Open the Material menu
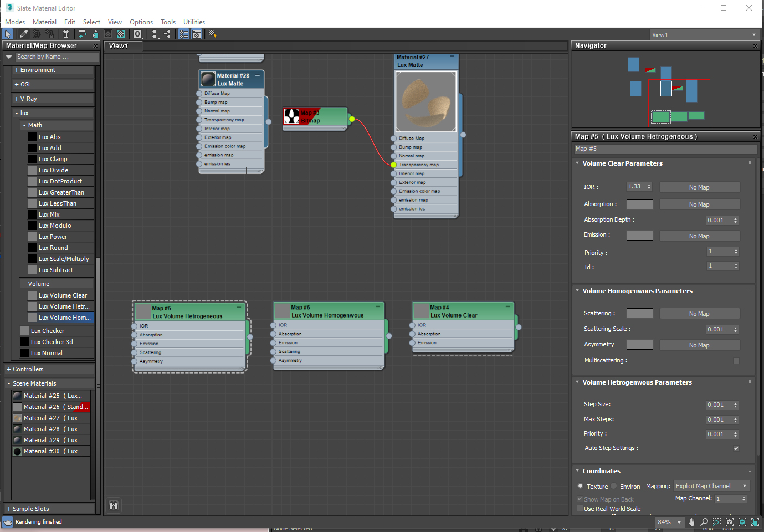764x532 pixels. tap(44, 22)
